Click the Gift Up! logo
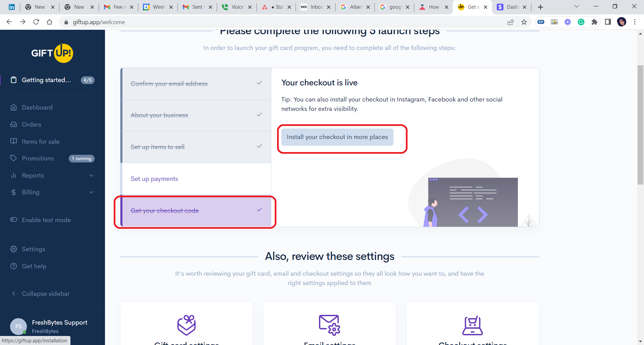The image size is (644, 345). [52, 53]
